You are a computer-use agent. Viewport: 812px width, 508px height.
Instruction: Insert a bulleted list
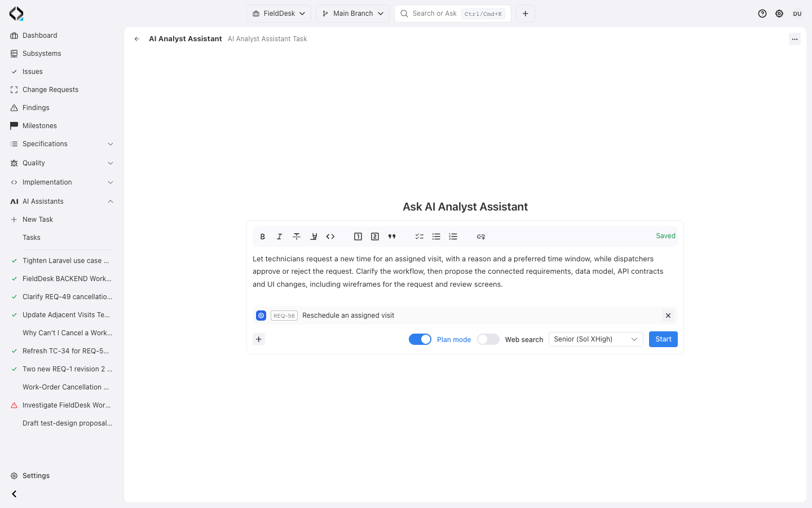point(436,237)
